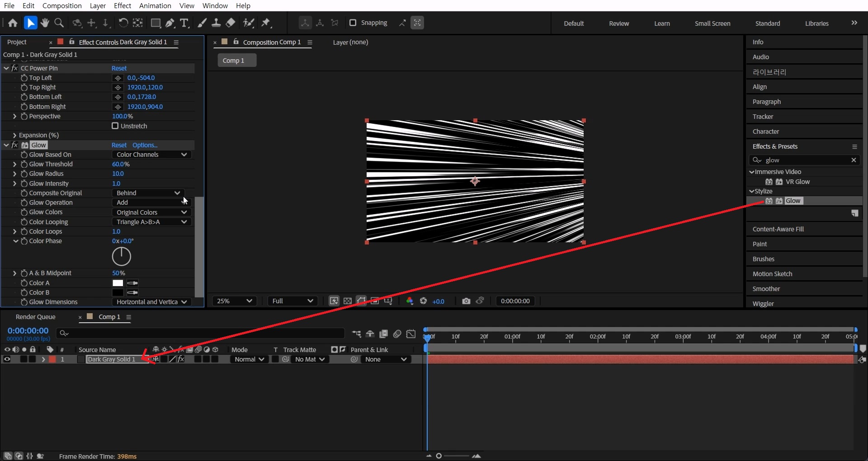The height and width of the screenshot is (461, 868).
Task: Enable the Unstretch checkbox
Action: pyautogui.click(x=115, y=126)
